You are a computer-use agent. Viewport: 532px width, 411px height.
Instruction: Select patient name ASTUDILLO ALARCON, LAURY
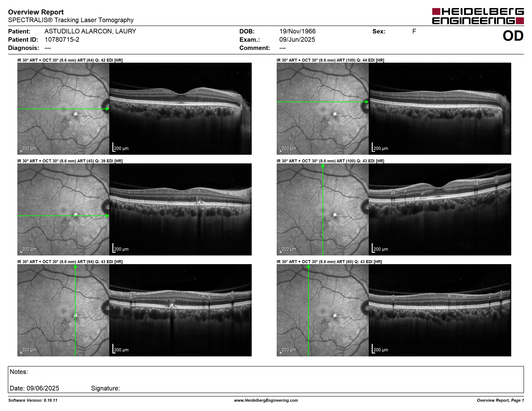click(x=90, y=31)
